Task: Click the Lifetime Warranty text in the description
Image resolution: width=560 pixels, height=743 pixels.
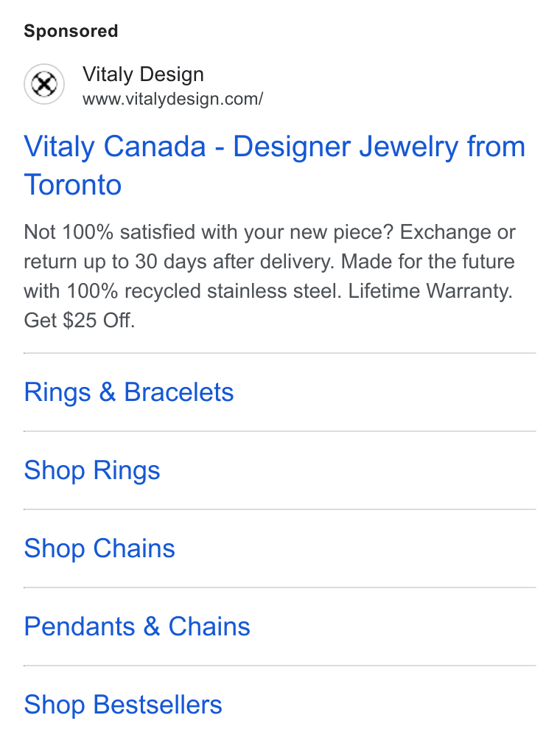Action: click(430, 291)
